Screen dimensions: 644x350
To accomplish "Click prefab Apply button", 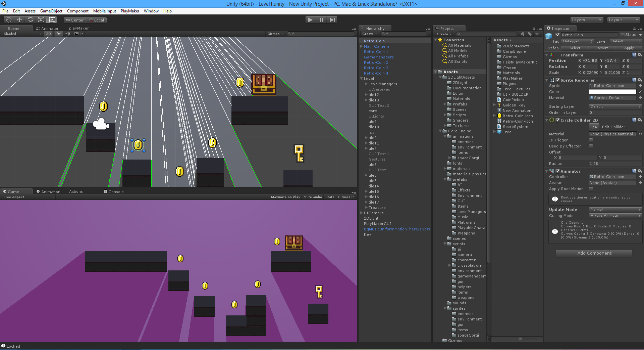I will tap(629, 48).
